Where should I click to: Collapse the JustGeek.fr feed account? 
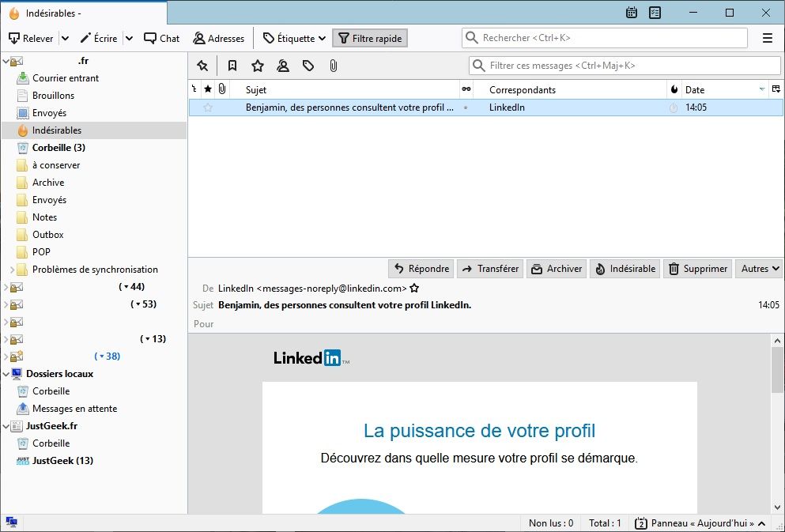point(6,426)
